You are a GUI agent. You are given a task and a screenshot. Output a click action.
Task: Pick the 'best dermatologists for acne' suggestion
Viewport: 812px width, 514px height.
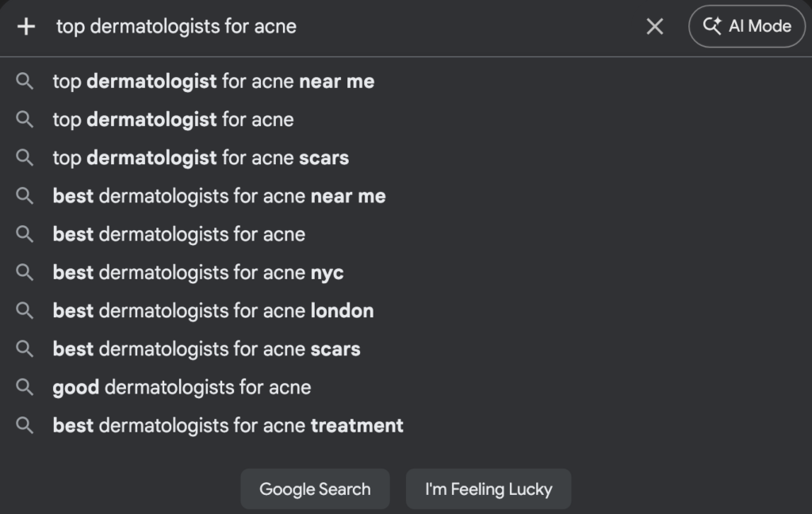179,234
